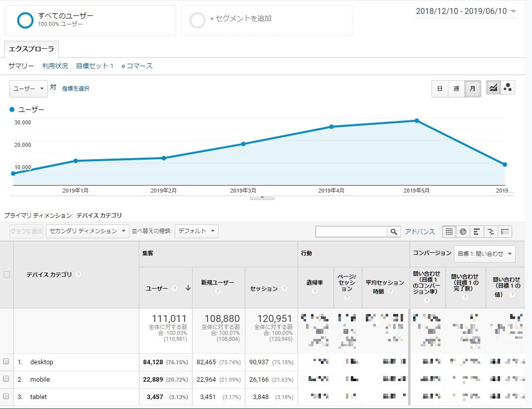Select the data table view icon

(x=449, y=231)
